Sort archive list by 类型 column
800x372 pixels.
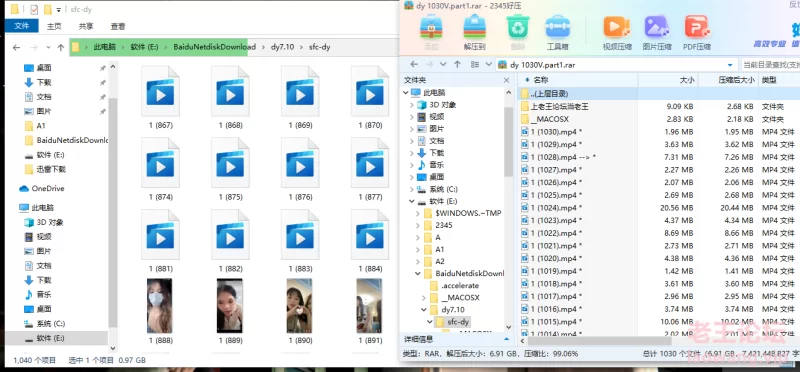point(779,80)
